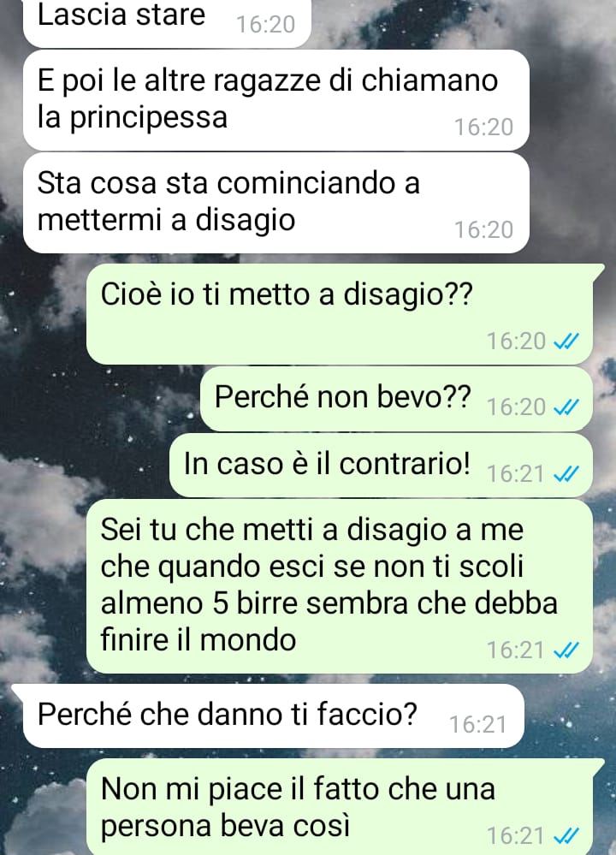This screenshot has height=855, width=616.
Task: Select the message "E poi le altre ragazze di chiamano la principessa"
Action: (x=275, y=100)
